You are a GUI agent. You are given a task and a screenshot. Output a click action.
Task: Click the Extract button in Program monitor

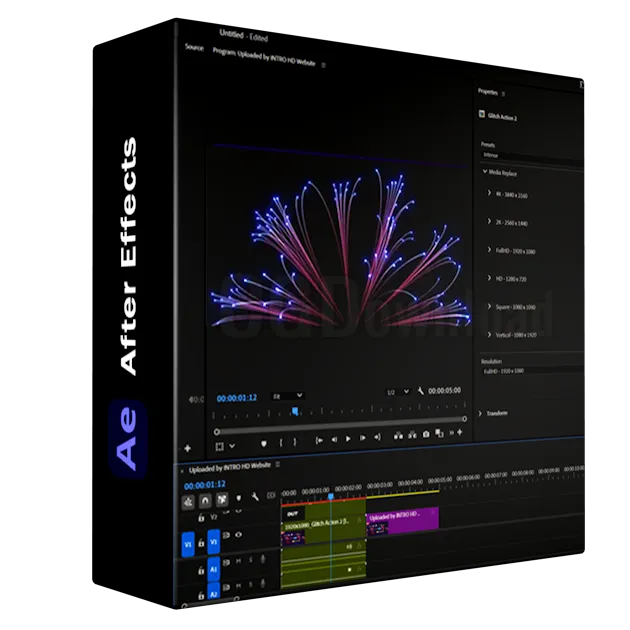pos(412,435)
